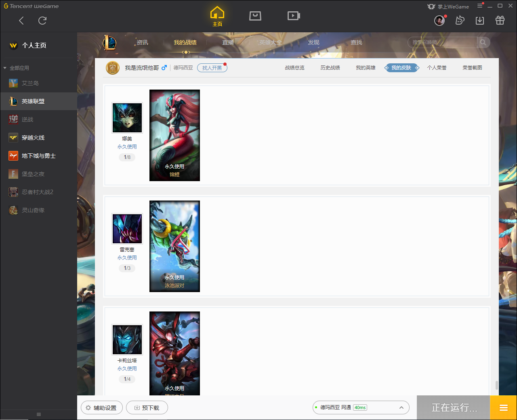Open the video/live icon in top bar

tap(294, 16)
